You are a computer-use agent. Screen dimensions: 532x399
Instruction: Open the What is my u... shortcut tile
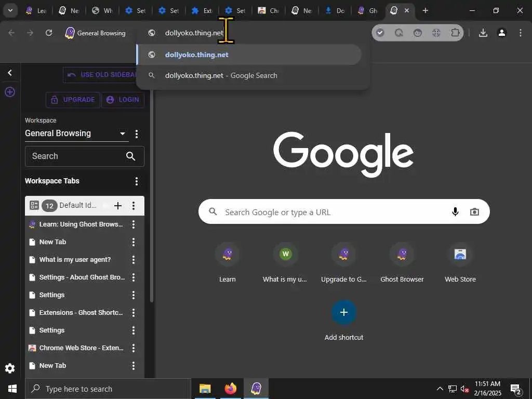pos(285,263)
